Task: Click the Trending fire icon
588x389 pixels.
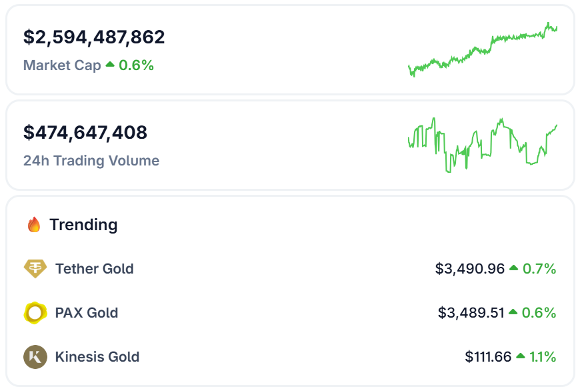Action: coord(34,225)
